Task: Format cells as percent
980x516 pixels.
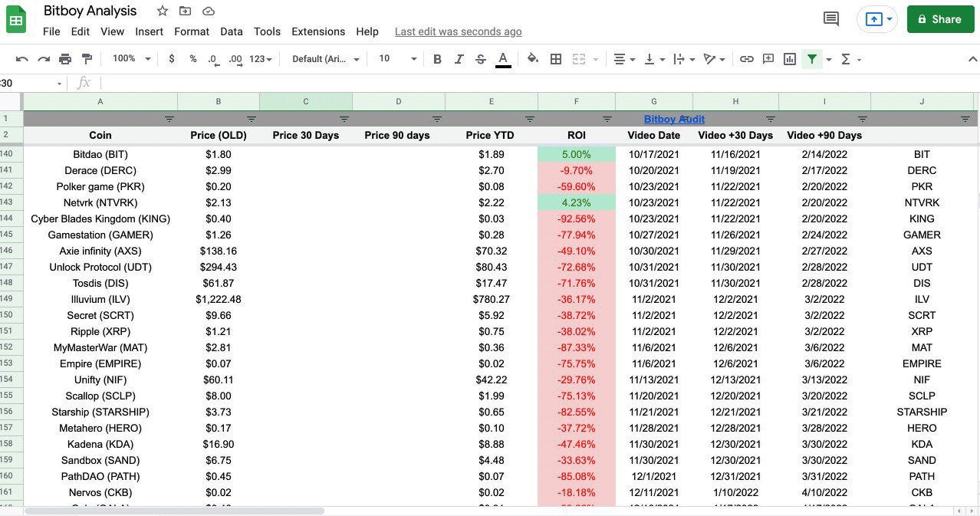Action: click(193, 59)
